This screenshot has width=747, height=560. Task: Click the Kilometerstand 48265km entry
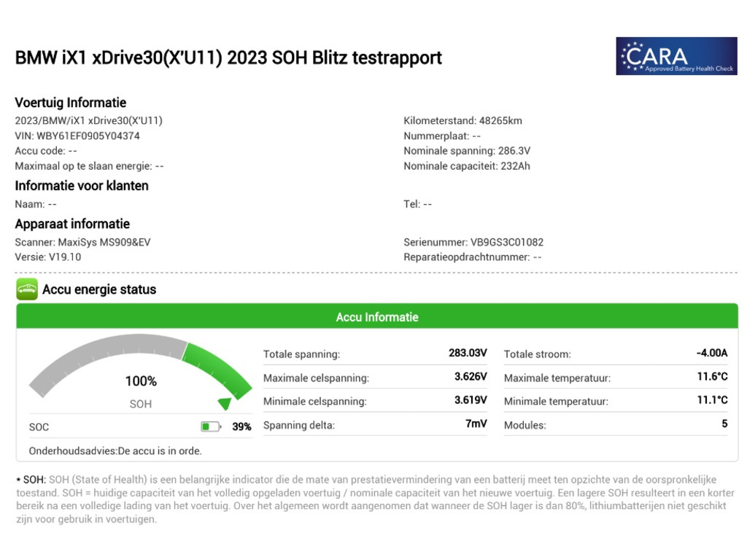(x=462, y=120)
